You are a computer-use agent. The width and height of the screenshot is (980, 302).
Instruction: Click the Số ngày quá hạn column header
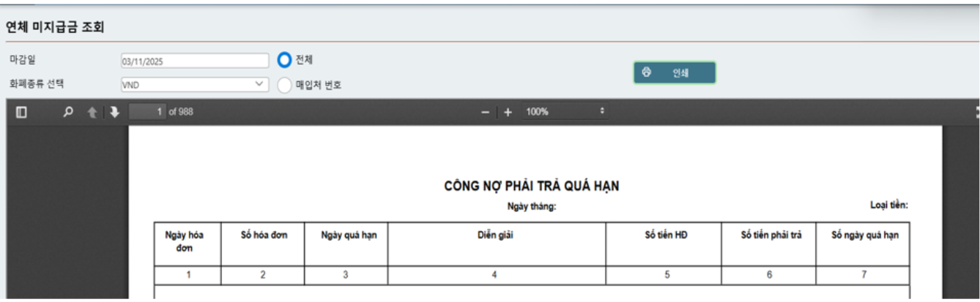click(x=864, y=235)
